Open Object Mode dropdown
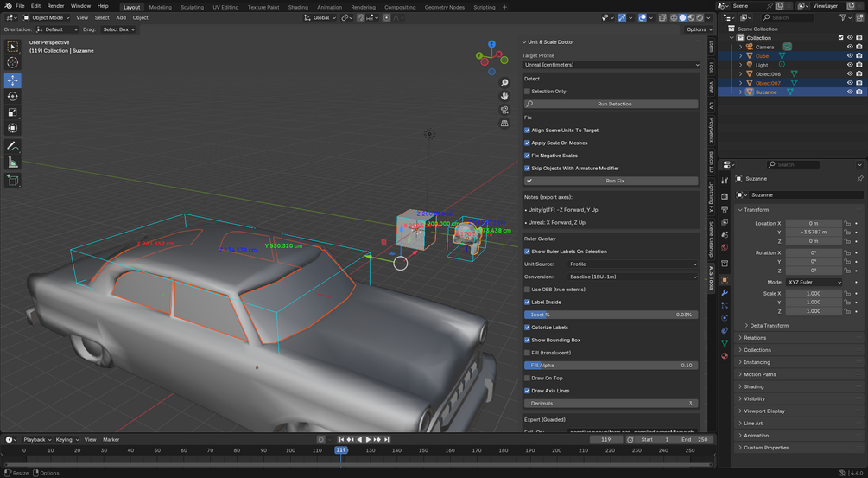 coord(47,18)
